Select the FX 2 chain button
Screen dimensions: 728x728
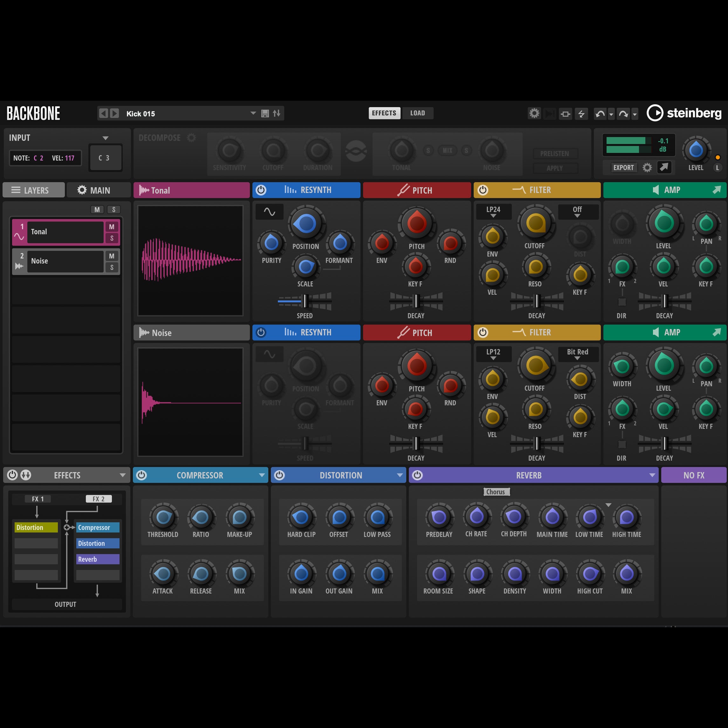pyautogui.click(x=99, y=498)
